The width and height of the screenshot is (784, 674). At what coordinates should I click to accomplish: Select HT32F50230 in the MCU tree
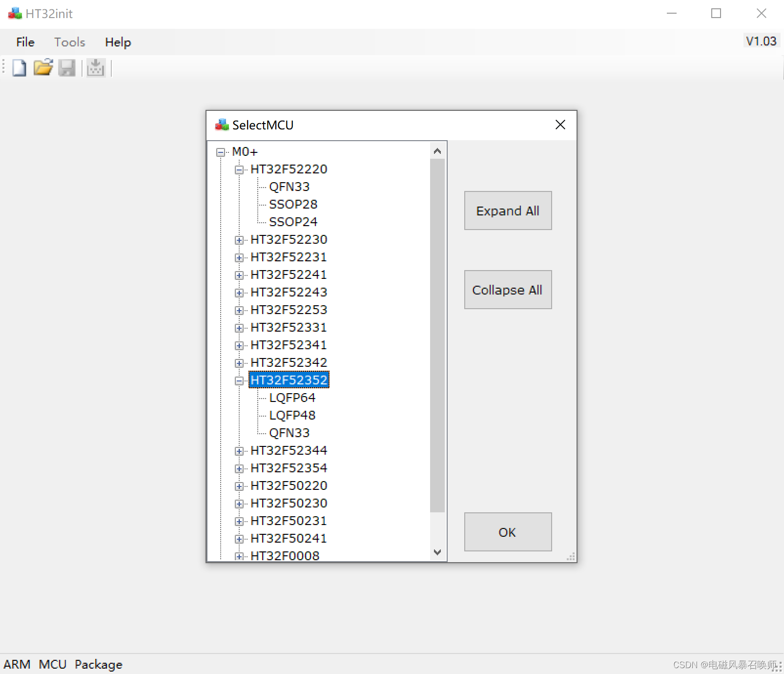coord(289,503)
